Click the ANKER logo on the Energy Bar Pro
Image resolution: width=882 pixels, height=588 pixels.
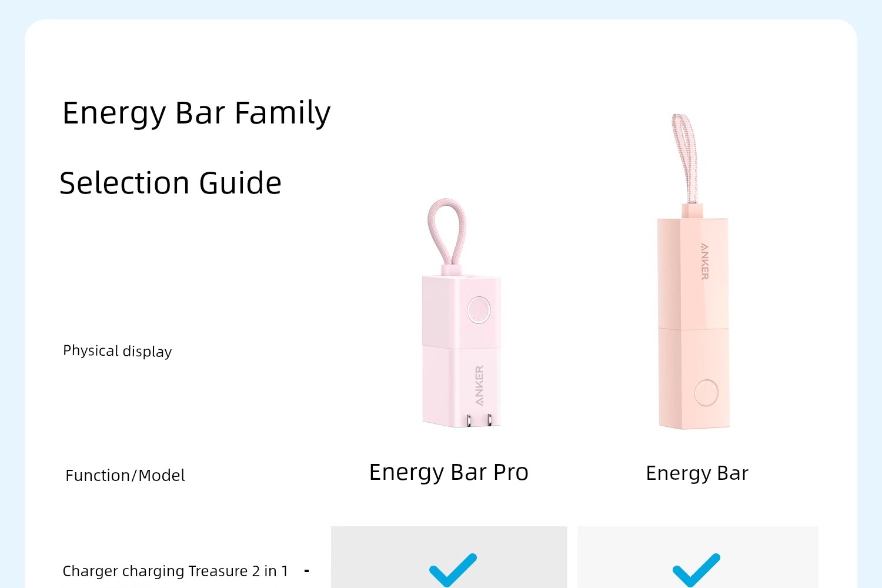pyautogui.click(x=479, y=386)
